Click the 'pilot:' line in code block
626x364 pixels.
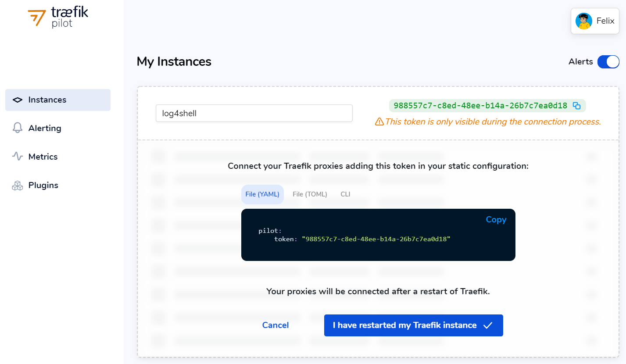pos(270,231)
